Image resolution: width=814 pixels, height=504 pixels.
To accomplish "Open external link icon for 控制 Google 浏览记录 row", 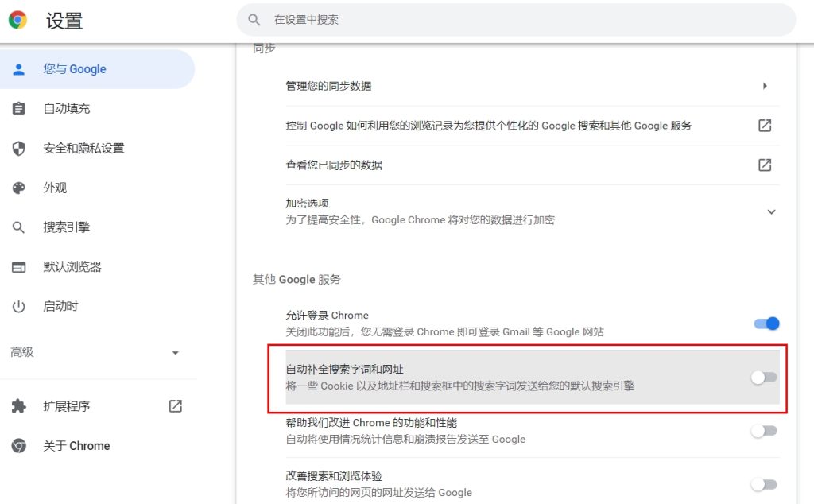I will [765, 125].
